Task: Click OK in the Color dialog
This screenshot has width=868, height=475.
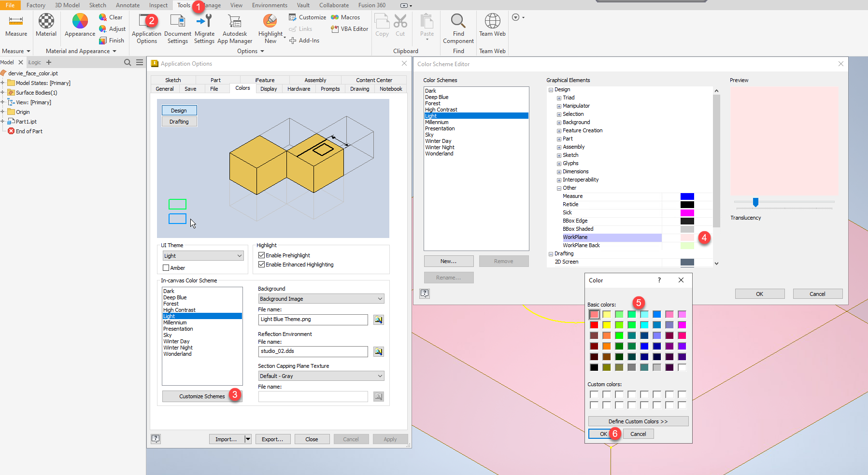Action: pos(603,434)
